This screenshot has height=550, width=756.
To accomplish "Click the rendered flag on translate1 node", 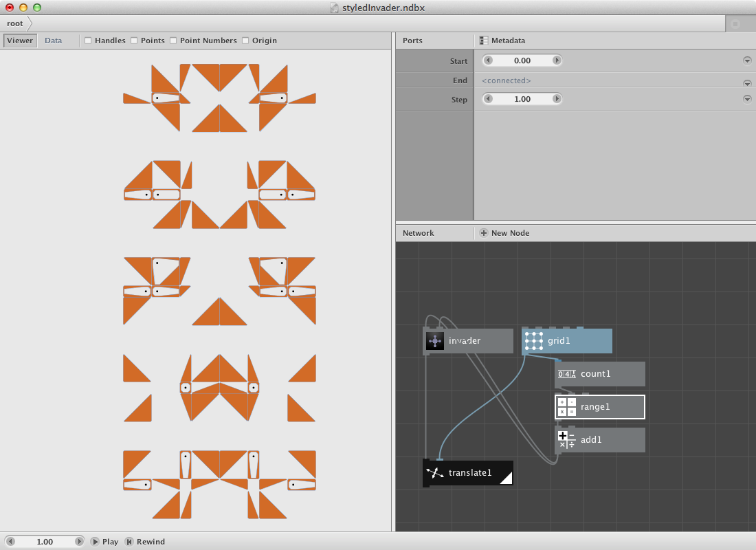I will point(506,478).
